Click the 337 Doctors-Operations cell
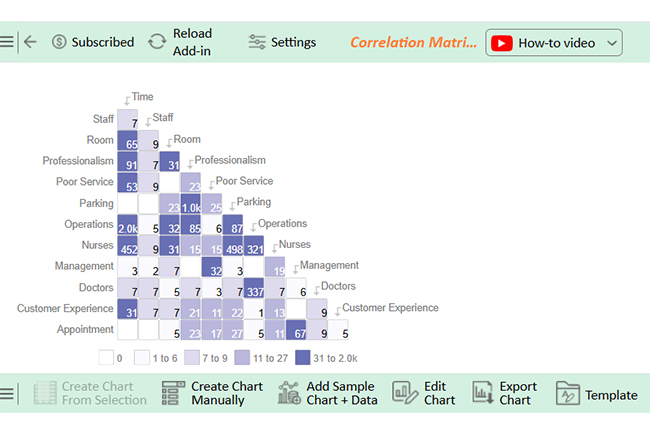Viewport: 650px width, 434px height. point(254,288)
